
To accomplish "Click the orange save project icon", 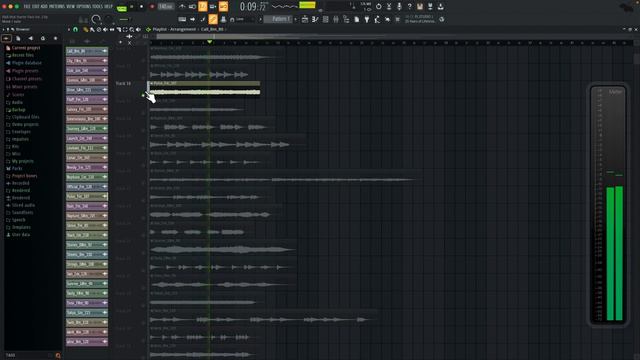I will point(420,7).
